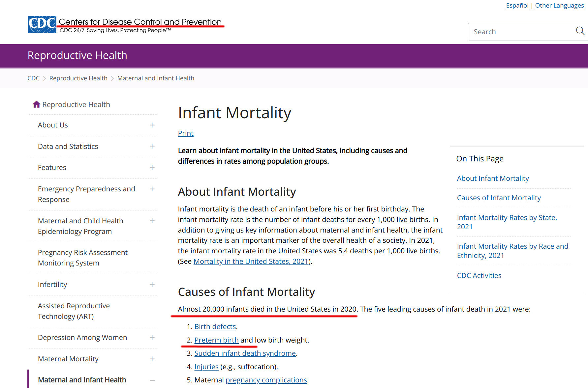The height and width of the screenshot is (388, 588).
Task: Jump to About Infant Mortality section
Action: point(493,178)
